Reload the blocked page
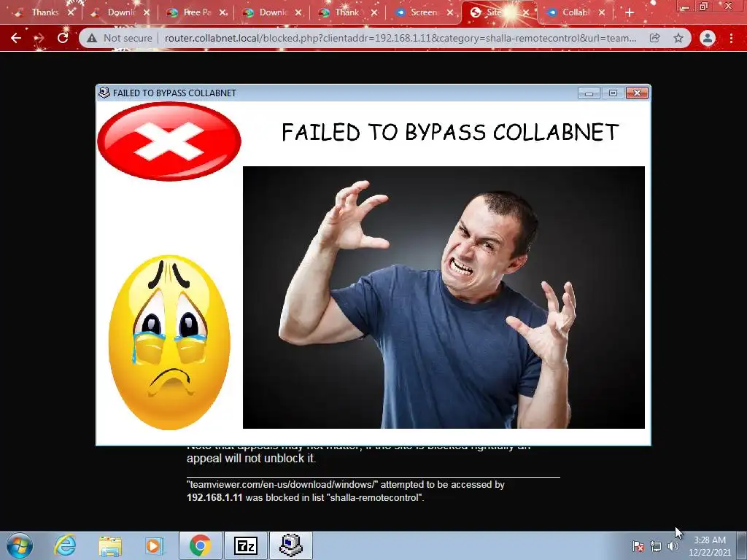The image size is (747, 560). pos(63,38)
